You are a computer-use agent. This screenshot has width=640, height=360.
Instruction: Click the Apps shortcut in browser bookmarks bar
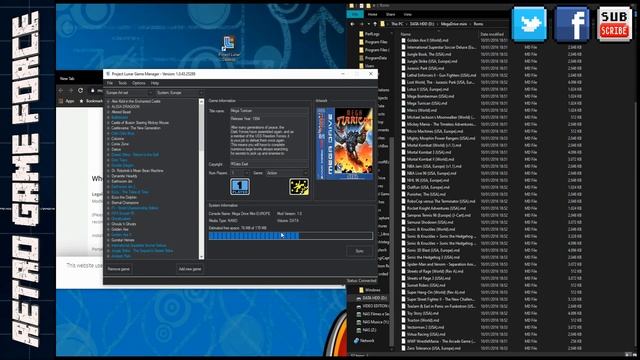67,101
